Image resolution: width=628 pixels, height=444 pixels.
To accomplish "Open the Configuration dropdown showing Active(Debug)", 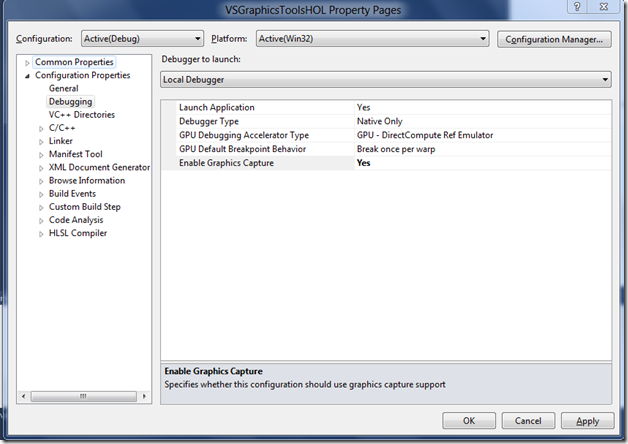I will [x=142, y=39].
